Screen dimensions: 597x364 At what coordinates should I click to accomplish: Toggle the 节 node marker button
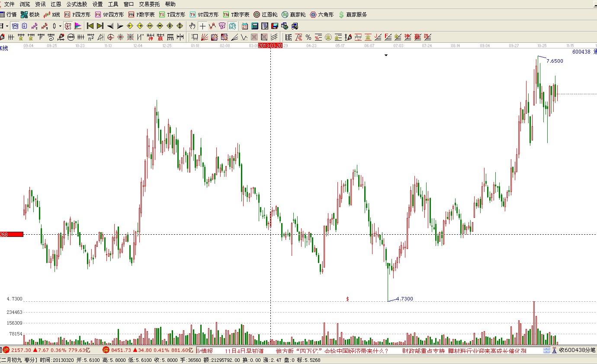click(x=222, y=26)
